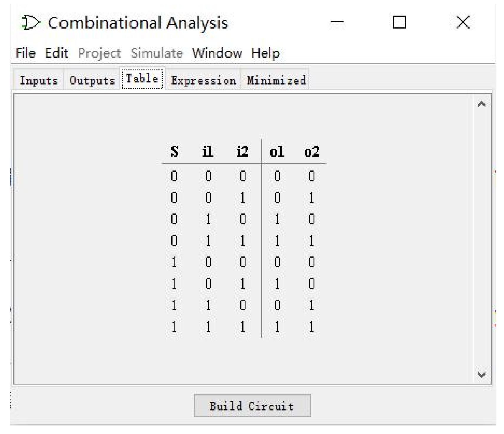The width and height of the screenshot is (504, 434).
Task: Click the Logisim gate icon in title bar
Action: coord(31,23)
